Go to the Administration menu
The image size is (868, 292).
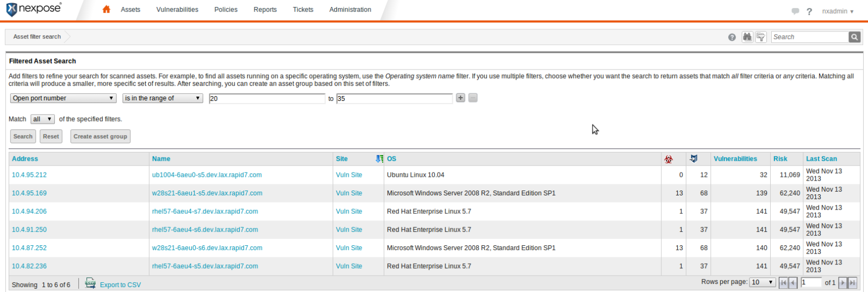pos(350,10)
